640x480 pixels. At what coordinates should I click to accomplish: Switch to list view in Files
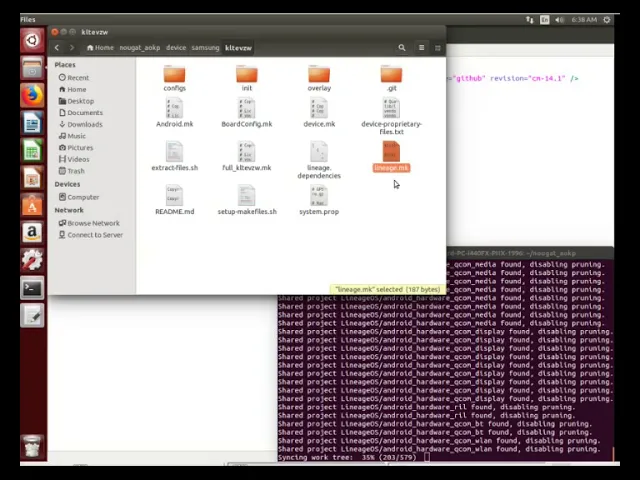point(422,48)
